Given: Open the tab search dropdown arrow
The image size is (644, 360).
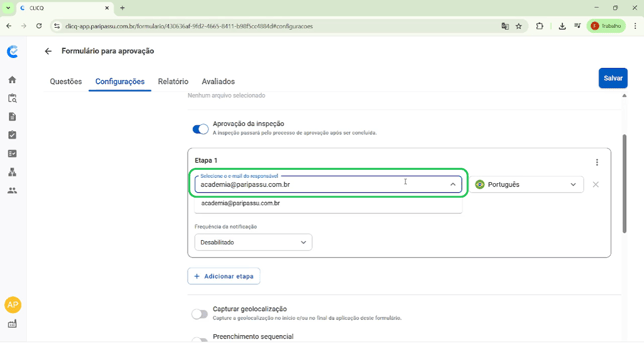Looking at the screenshot, I should pyautogui.click(x=8, y=8).
